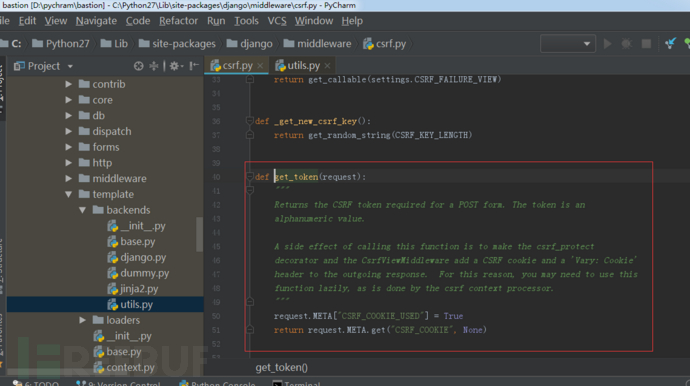The height and width of the screenshot is (386, 690).
Task: Open the Refactor menu
Action: (x=178, y=21)
